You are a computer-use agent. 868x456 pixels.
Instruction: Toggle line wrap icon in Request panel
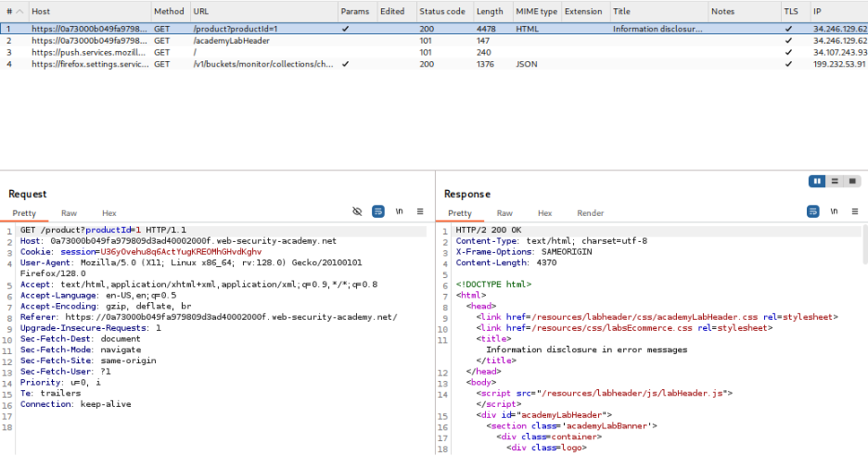point(378,211)
